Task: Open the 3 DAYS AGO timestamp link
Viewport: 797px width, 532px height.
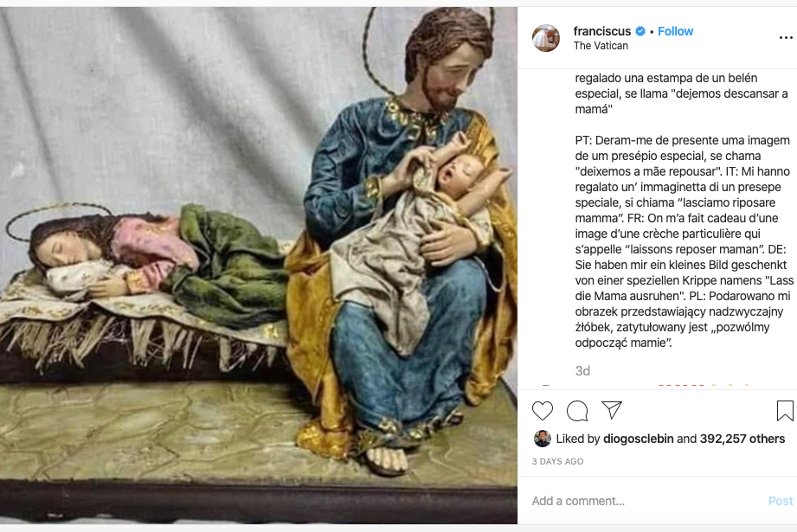Action: (557, 461)
